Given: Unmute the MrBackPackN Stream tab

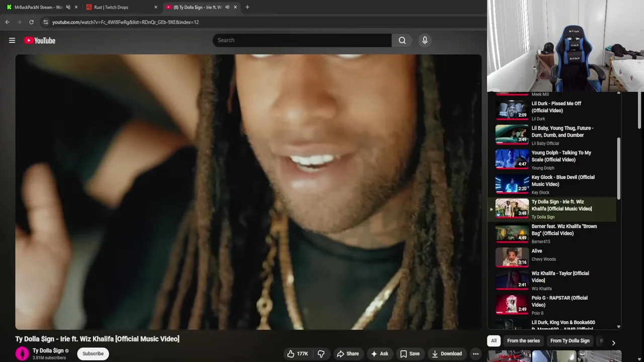Looking at the screenshot, I should (68, 7).
